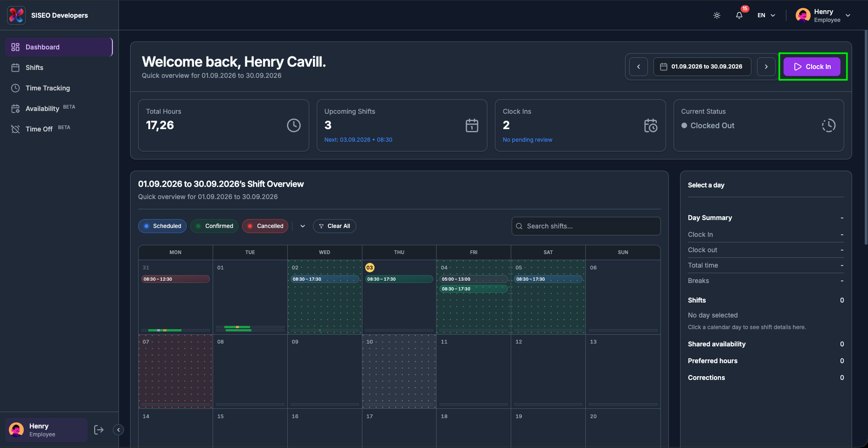Image resolution: width=868 pixels, height=448 pixels.
Task: Click the progress bar on day 08
Action: (250, 405)
